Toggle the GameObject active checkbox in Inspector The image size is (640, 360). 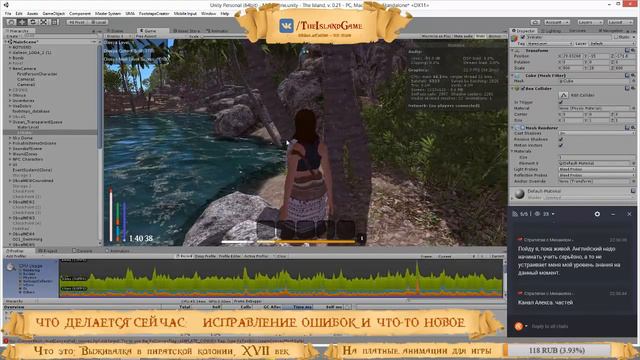[x=523, y=37]
